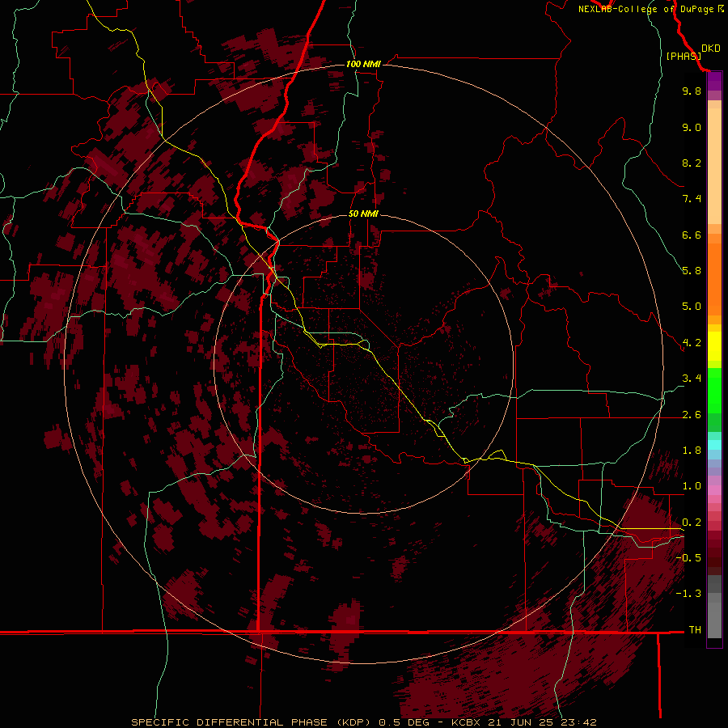Click the 5.0 scale value
Viewport: 728px width, 728px height.
pos(692,307)
